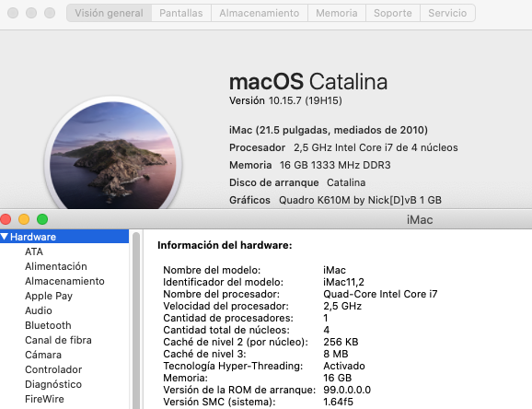Click the 8 MB level 3 cache value
This screenshot has height=409, width=532.
(x=336, y=354)
